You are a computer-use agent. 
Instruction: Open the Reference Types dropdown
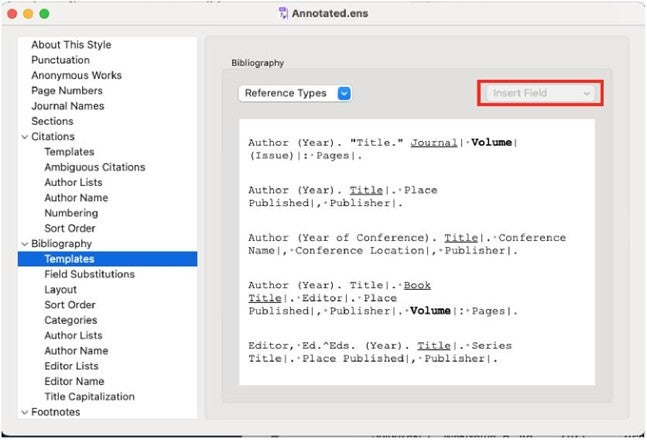point(295,93)
